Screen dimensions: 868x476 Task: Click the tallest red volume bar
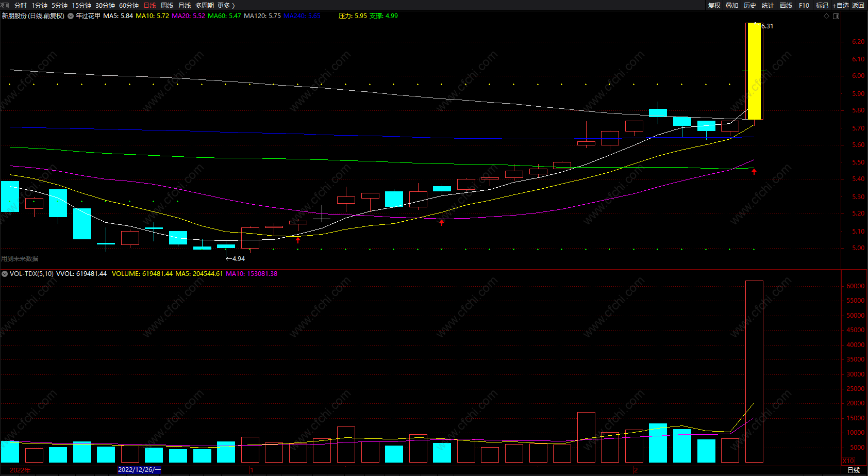tap(754, 371)
